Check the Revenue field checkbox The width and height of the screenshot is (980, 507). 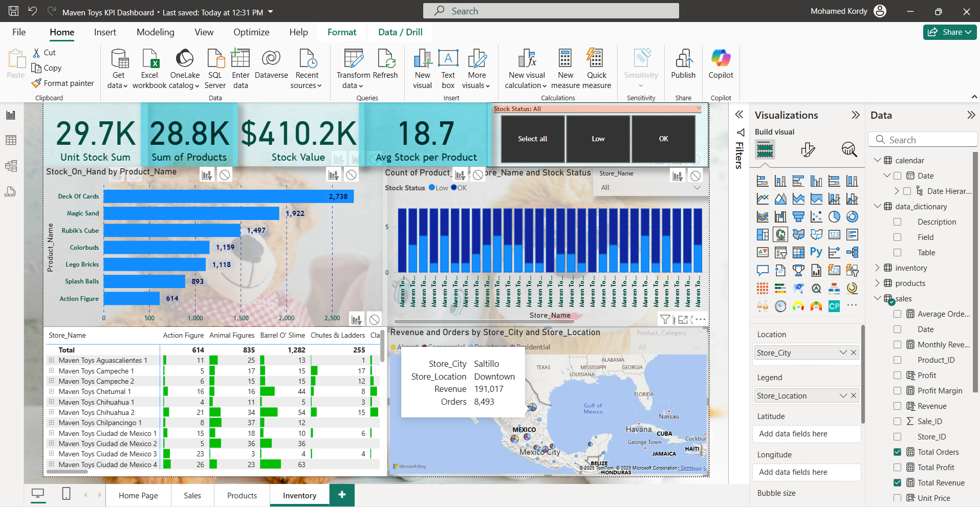pyautogui.click(x=897, y=406)
